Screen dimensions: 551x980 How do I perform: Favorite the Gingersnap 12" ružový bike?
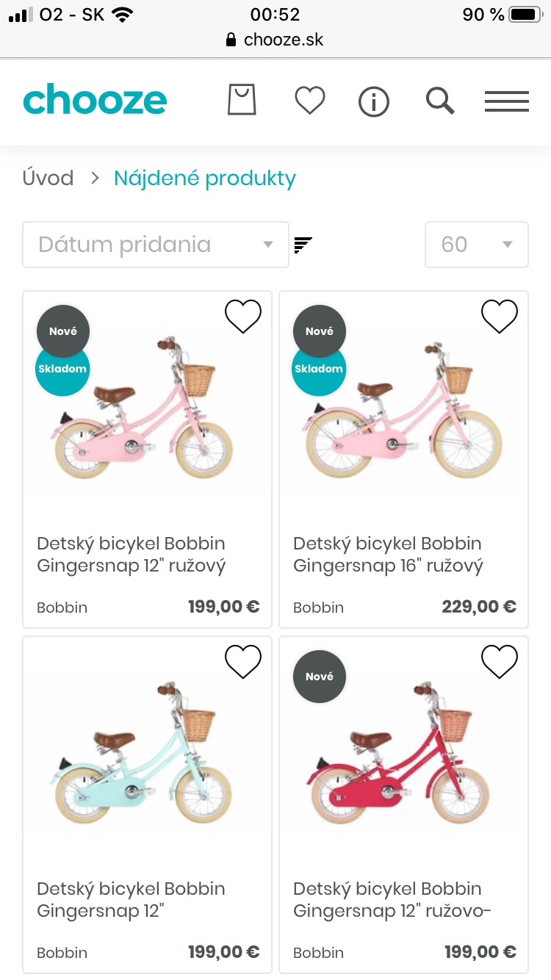click(243, 316)
